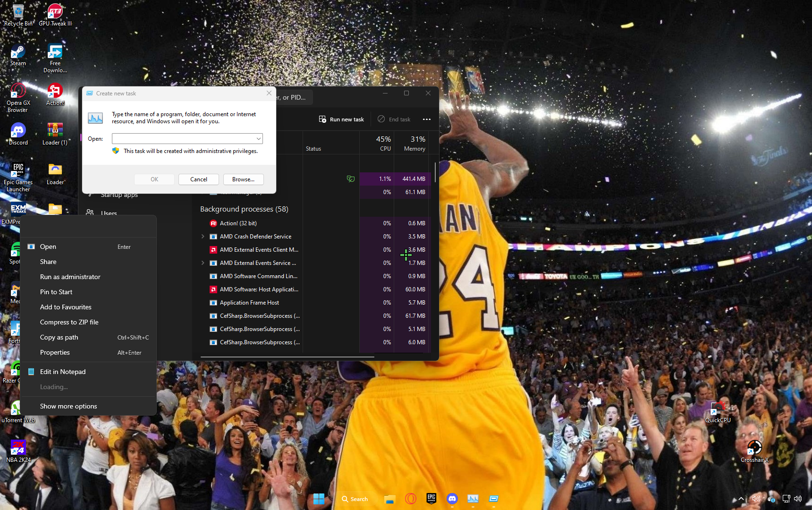Select the Loader folder icon on desktop
The width and height of the screenshot is (812, 510).
tap(55, 174)
